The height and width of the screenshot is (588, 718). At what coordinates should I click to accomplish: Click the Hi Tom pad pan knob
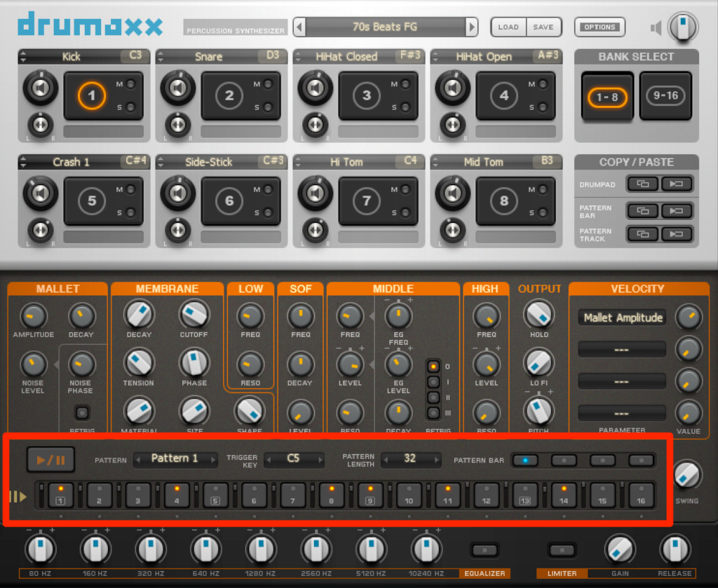click(316, 230)
